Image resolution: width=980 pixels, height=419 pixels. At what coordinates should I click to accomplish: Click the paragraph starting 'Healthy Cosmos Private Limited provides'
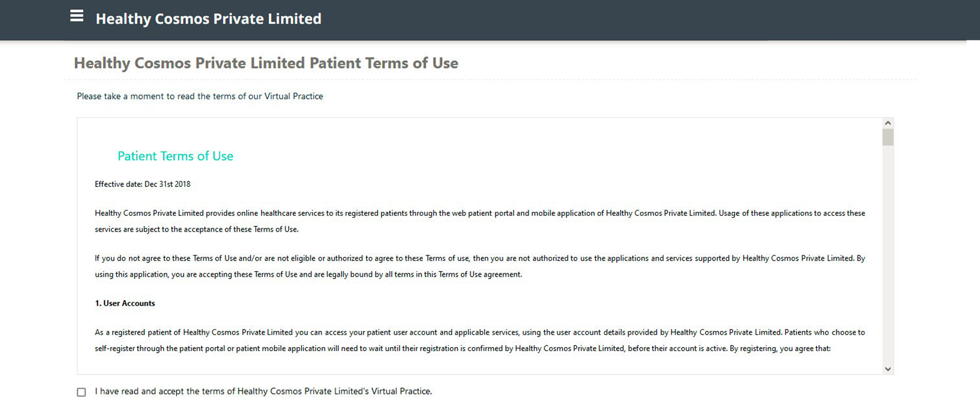(480, 221)
